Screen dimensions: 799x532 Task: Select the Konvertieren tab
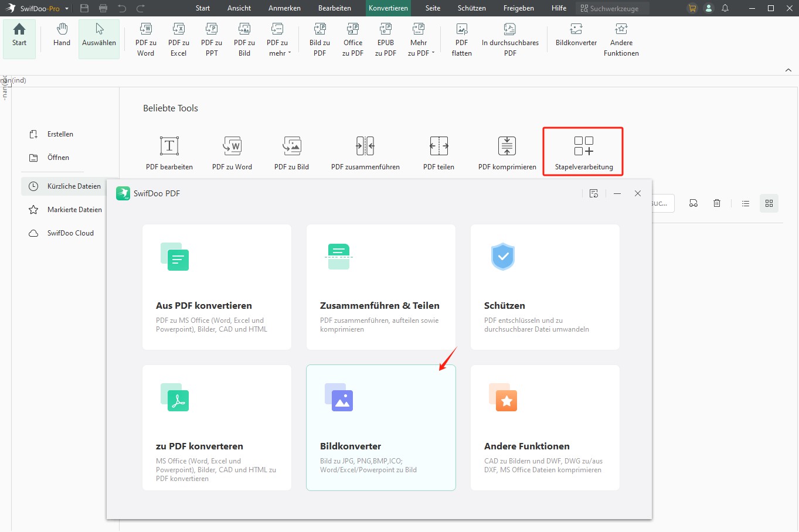tap(388, 8)
